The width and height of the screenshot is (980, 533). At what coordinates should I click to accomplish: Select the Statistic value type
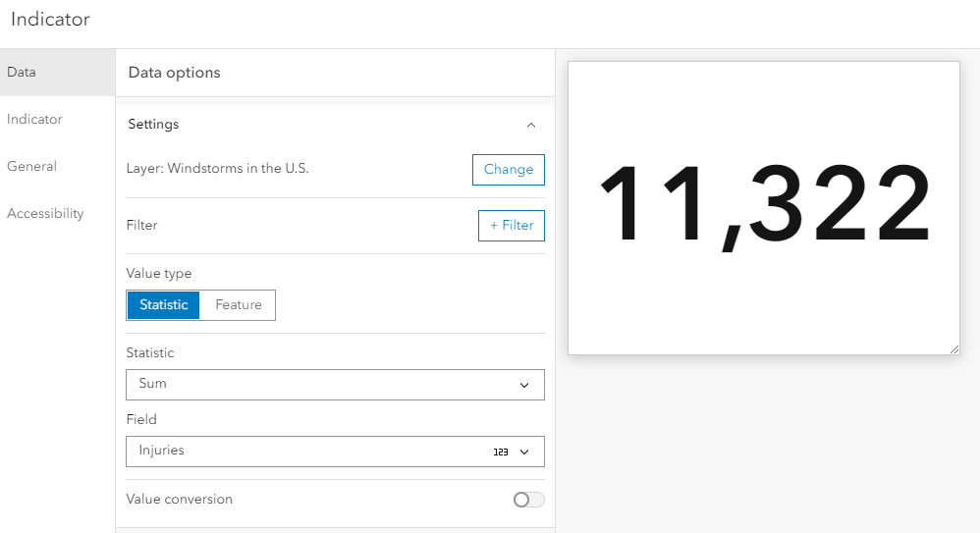coord(163,305)
